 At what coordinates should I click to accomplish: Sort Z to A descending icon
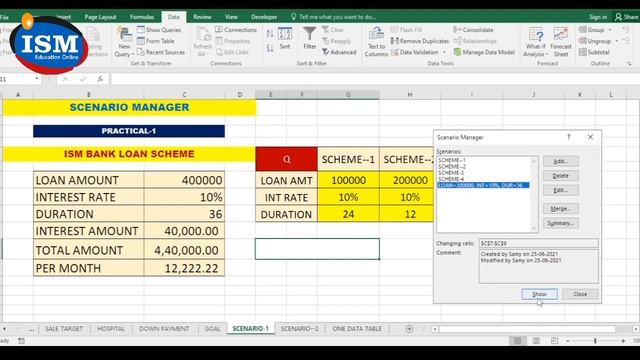point(270,48)
